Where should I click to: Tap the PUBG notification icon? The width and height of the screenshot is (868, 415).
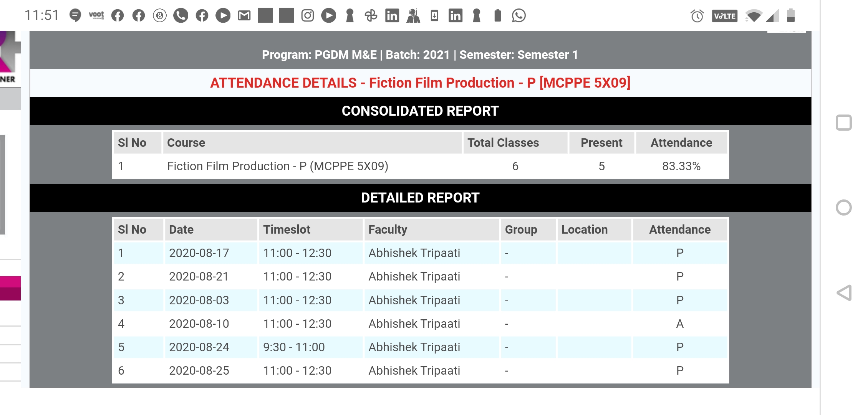coord(414,15)
